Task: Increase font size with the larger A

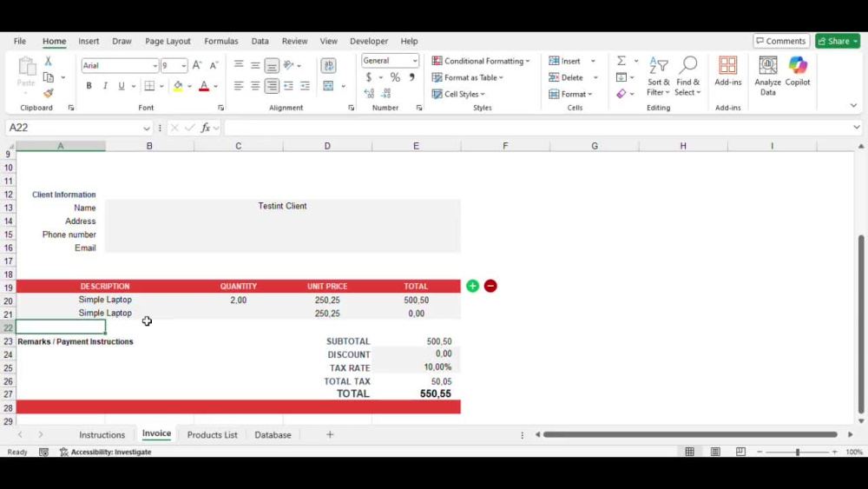Action: (197, 65)
